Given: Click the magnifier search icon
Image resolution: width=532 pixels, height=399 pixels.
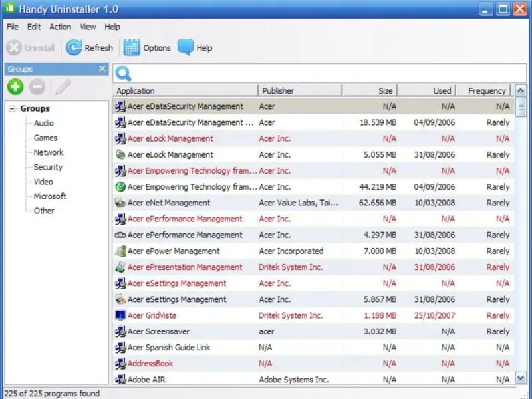Looking at the screenshot, I should [x=123, y=73].
